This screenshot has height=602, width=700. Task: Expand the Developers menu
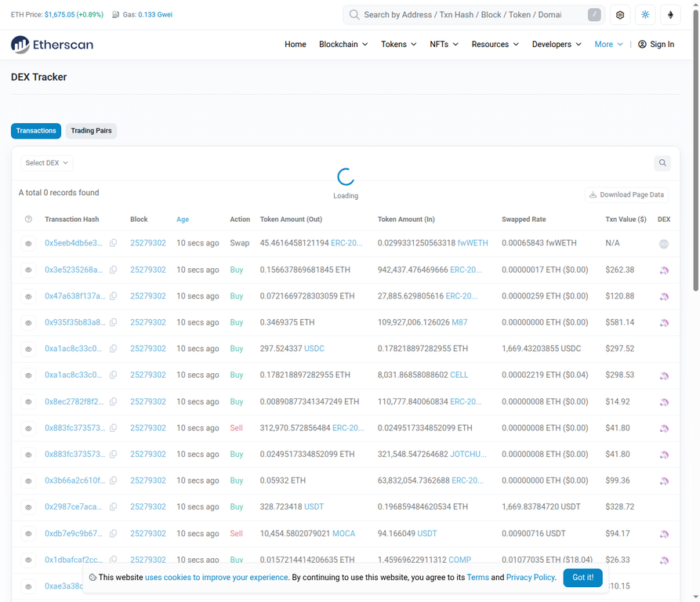(557, 44)
